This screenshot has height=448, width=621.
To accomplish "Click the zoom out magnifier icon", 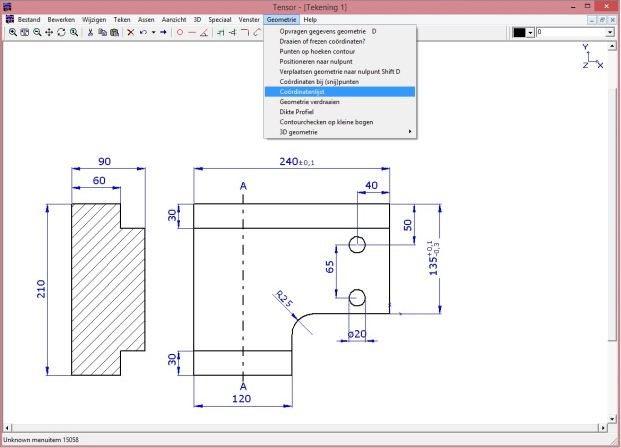I will tap(37, 32).
